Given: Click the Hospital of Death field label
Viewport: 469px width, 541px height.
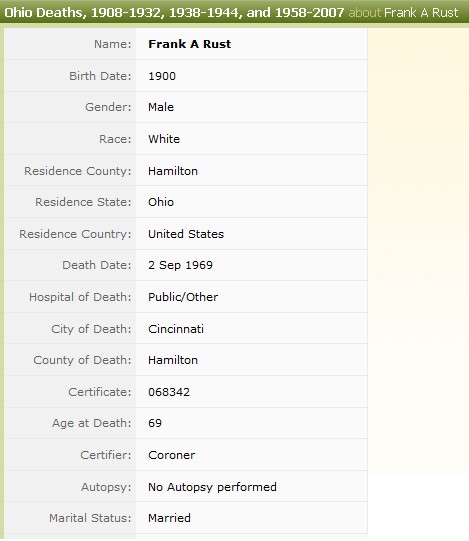Looking at the screenshot, I should [80, 297].
